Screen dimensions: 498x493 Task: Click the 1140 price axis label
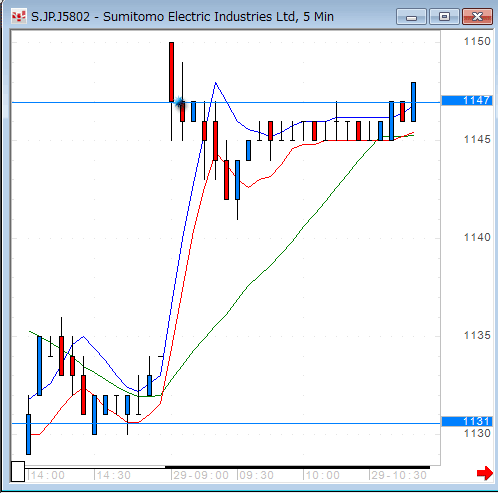[x=477, y=237]
